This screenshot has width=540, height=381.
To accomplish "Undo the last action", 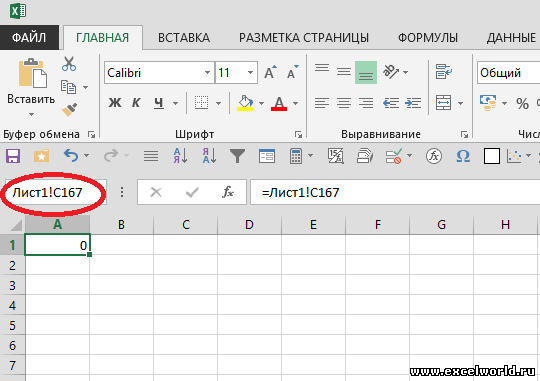I will (x=71, y=155).
